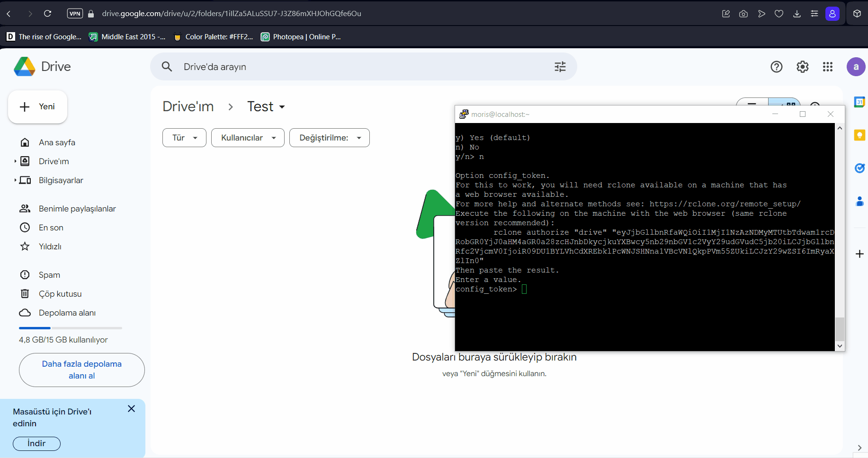Click '4,8 GB/15 GB kullanılıyor' text
The height and width of the screenshot is (458, 868).
click(x=63, y=340)
